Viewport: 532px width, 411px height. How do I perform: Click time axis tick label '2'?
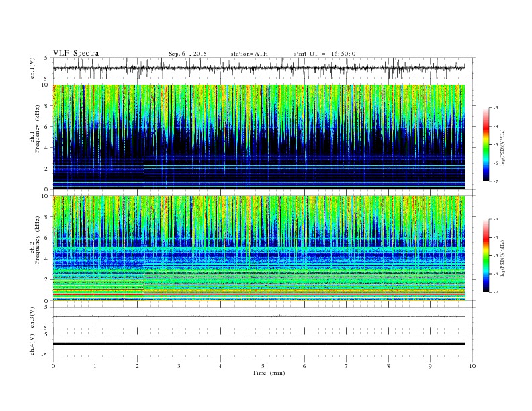(137, 366)
